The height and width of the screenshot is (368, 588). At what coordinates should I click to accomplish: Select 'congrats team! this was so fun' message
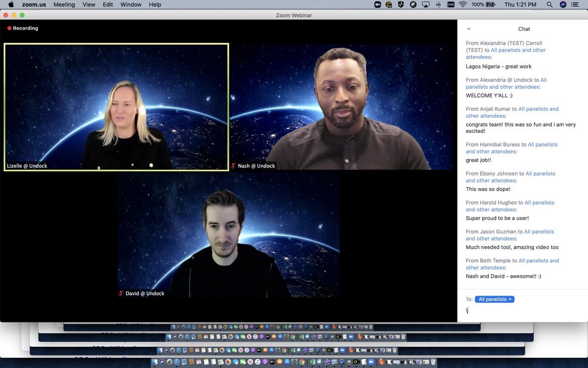(x=521, y=128)
